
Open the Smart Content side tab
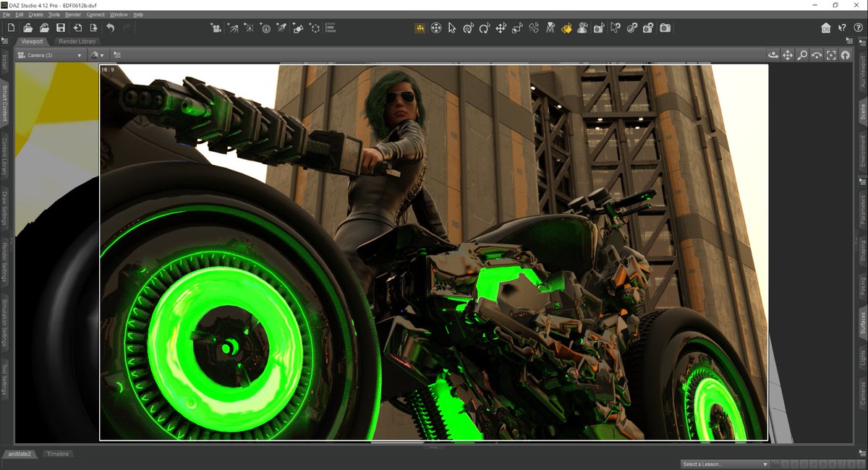(4, 103)
